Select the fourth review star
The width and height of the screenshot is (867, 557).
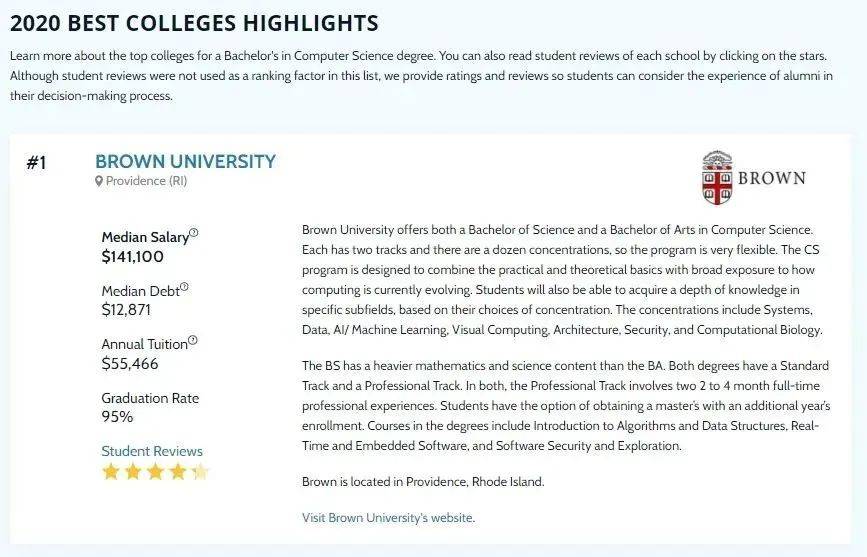(x=178, y=471)
